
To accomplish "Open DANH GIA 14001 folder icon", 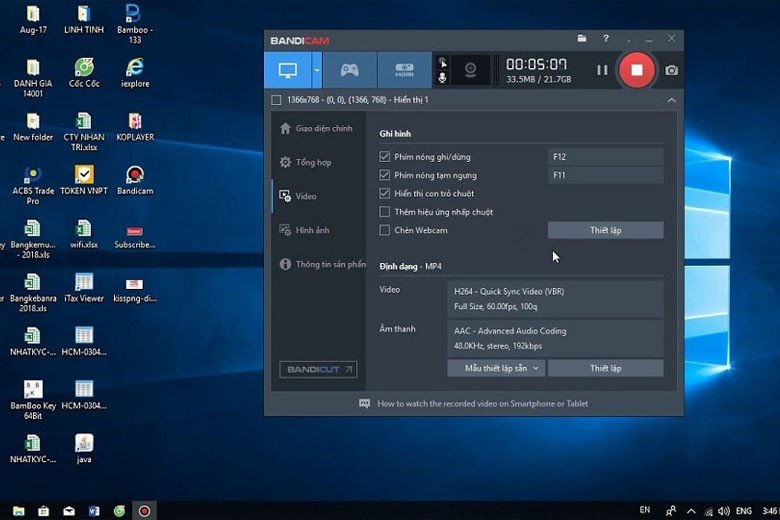I will pyautogui.click(x=33, y=78).
